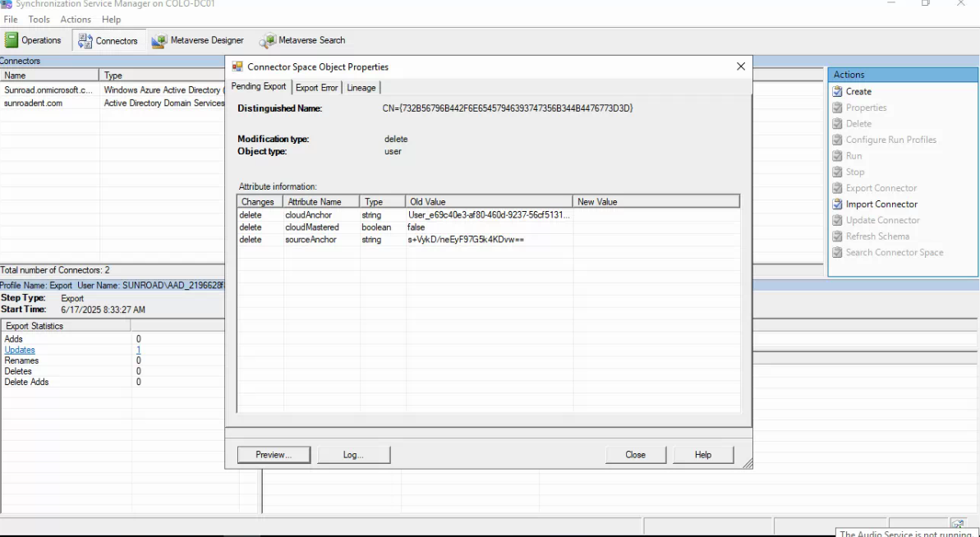Viewport: 980px width, 537px height.
Task: Open the Connectors view
Action: click(108, 39)
